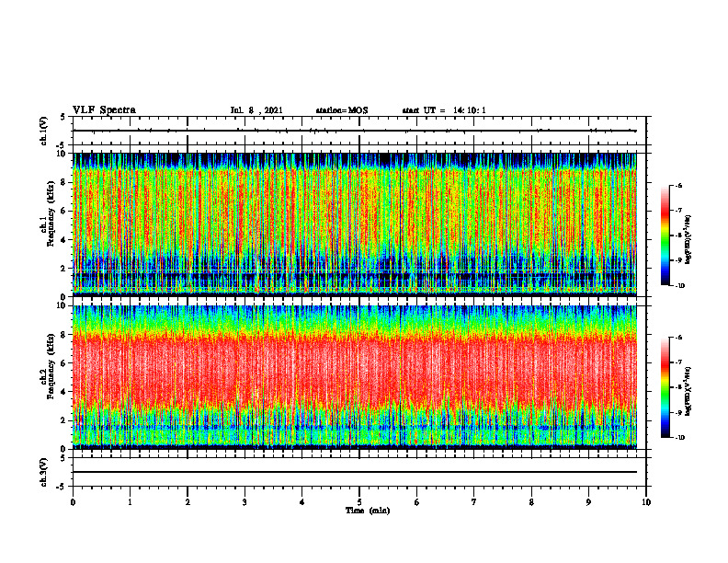Click time axis tick label "0"
Image resolution: width=728 pixels, height=563 pixels.
[73, 502]
